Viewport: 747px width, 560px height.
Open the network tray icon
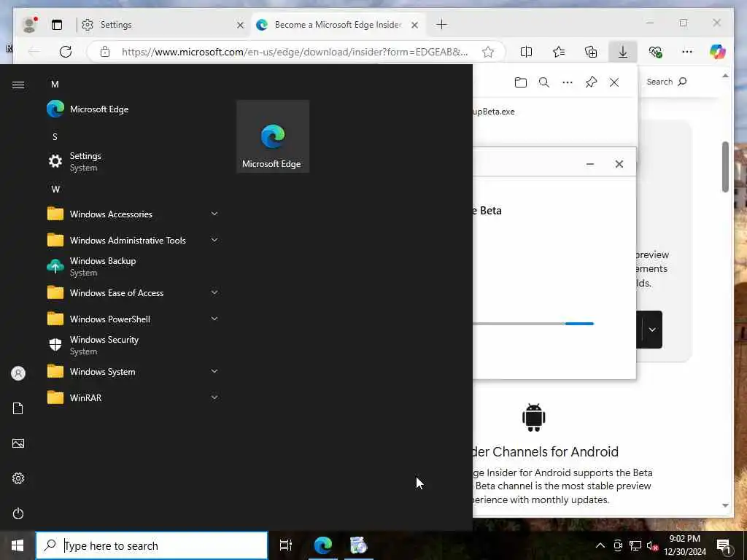(635, 545)
